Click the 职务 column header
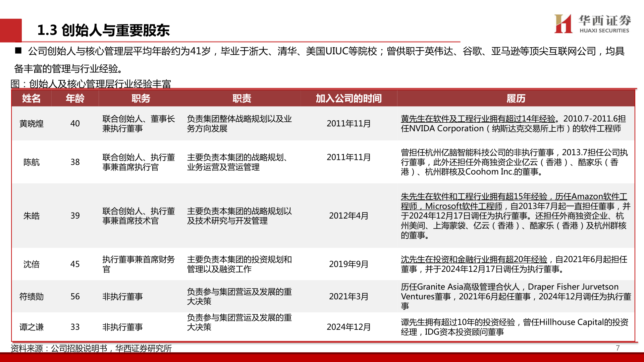 tap(141, 98)
